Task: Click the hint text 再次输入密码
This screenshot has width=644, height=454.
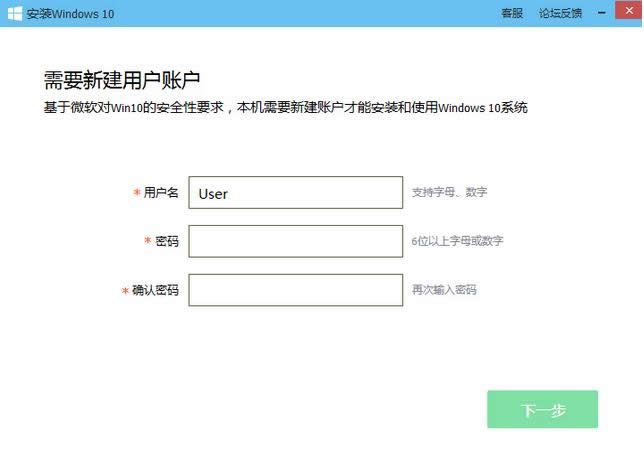Action: pyautogui.click(x=444, y=290)
